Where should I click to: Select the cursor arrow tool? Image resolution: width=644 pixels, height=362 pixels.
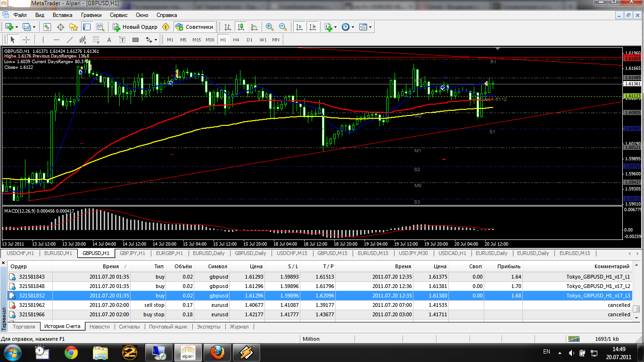13,40
